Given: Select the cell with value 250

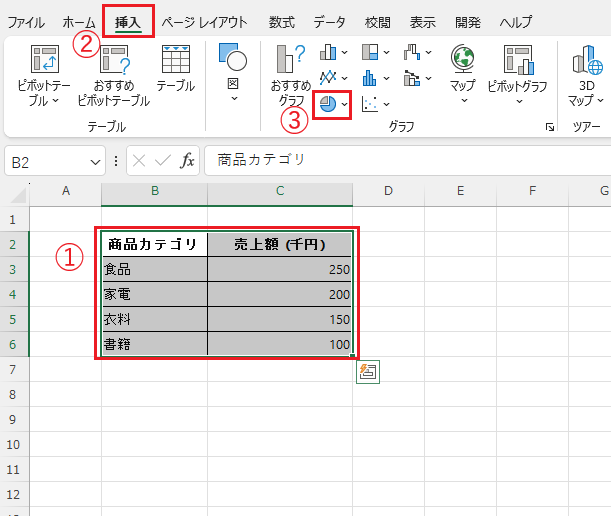Looking at the screenshot, I should (x=280, y=269).
